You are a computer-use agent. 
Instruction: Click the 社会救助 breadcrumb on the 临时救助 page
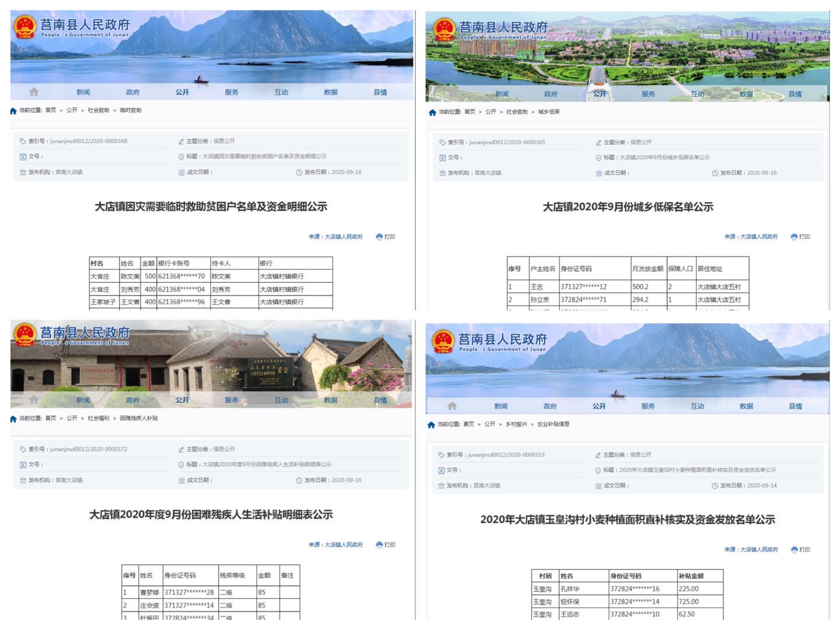(x=99, y=110)
